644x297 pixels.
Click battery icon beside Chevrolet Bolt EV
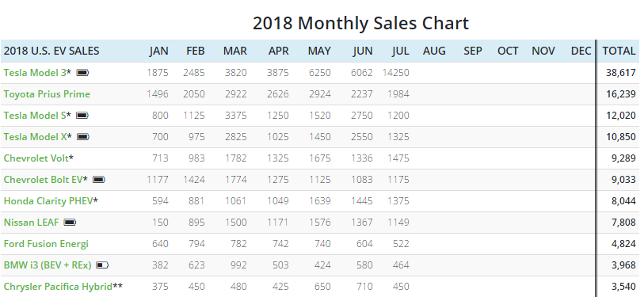click(x=99, y=180)
